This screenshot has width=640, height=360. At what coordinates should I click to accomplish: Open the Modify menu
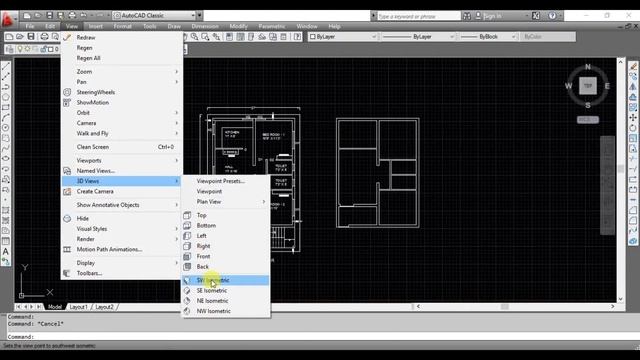238,26
